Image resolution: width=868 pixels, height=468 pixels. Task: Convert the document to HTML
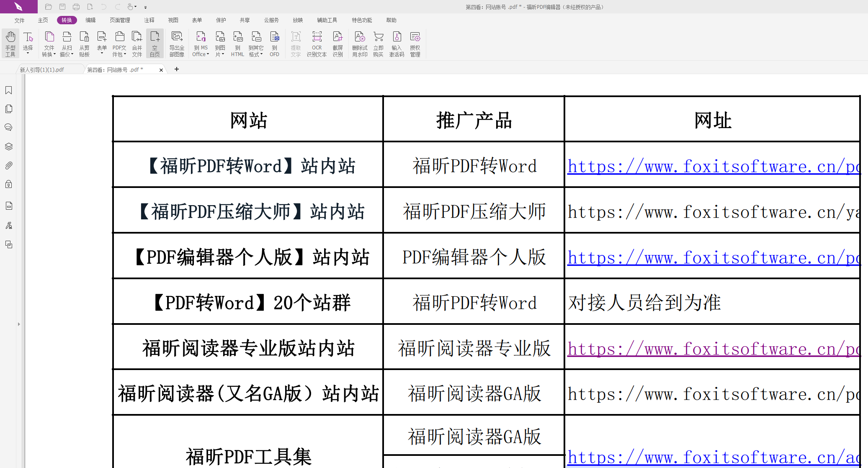pos(237,43)
